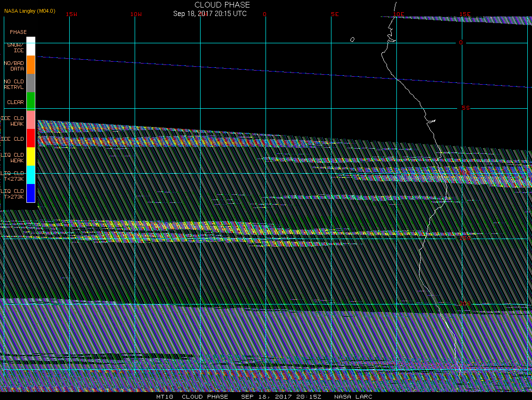Image resolution: width=532 pixels, height=400 pixels.
Task: Click the 5E longitude label
Action: click(x=335, y=14)
